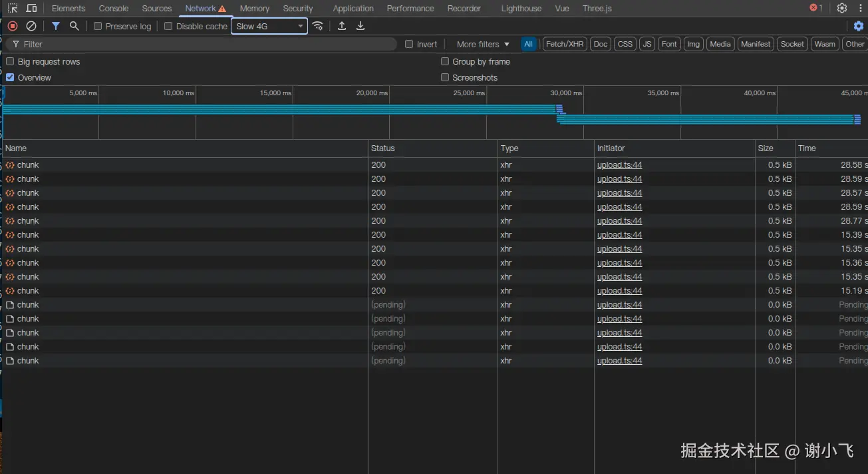
Task: Enable the Screenshots checkbox
Action: pos(445,77)
